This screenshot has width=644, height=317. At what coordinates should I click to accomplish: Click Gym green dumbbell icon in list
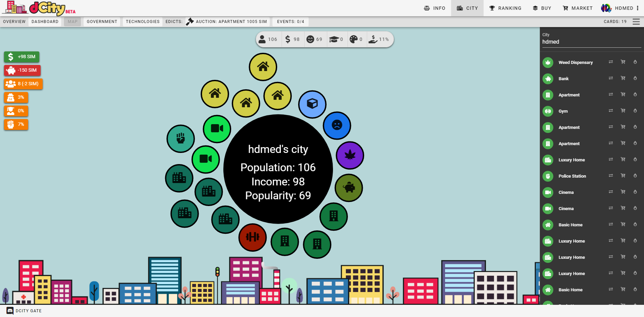click(x=548, y=111)
